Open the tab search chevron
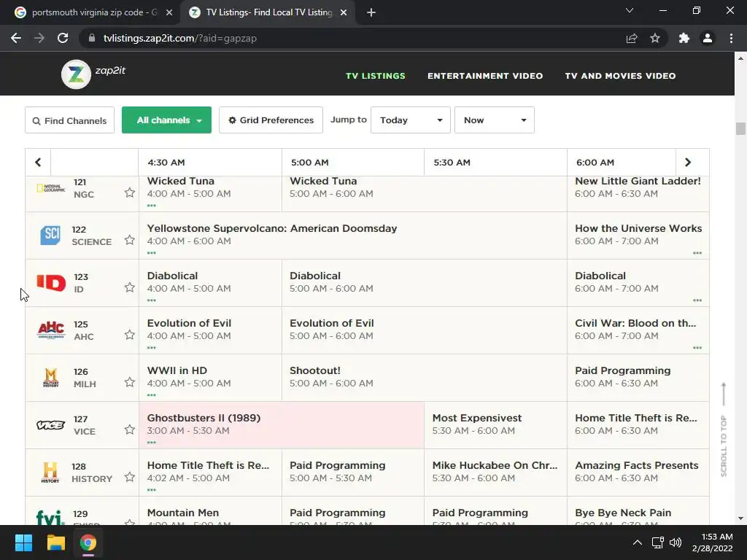Screen dimensions: 747x560 click(630, 10)
